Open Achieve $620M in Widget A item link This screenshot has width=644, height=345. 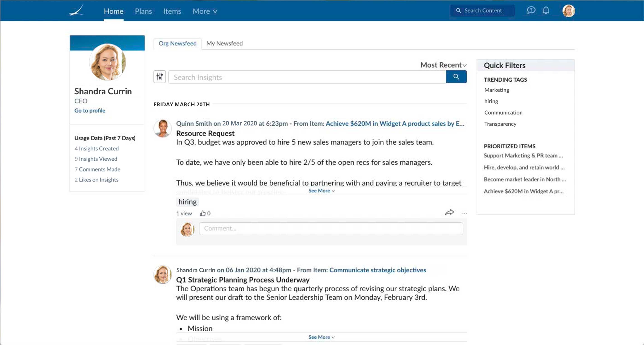tap(395, 124)
